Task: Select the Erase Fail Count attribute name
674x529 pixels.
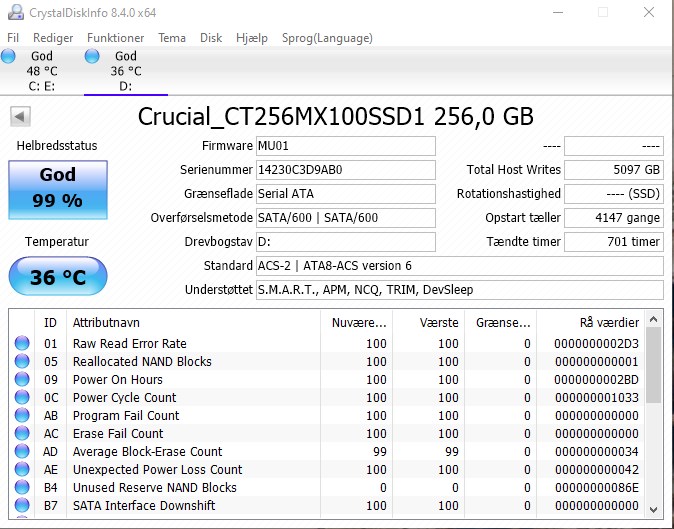Action: pos(118,434)
